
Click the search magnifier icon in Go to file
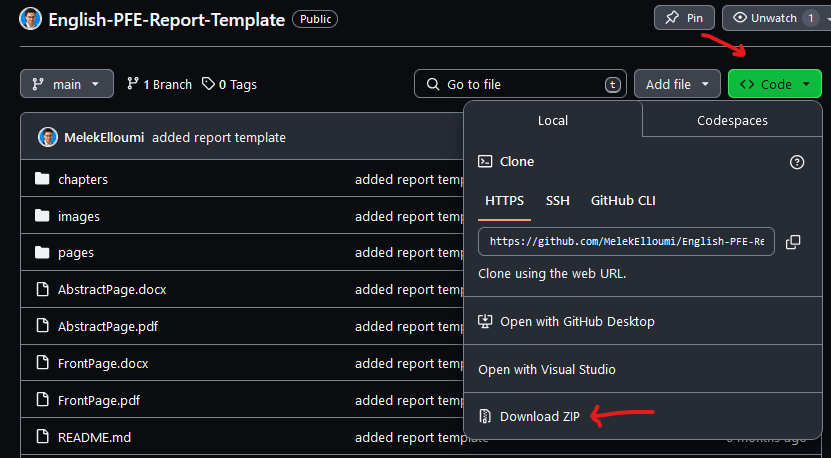coord(433,84)
